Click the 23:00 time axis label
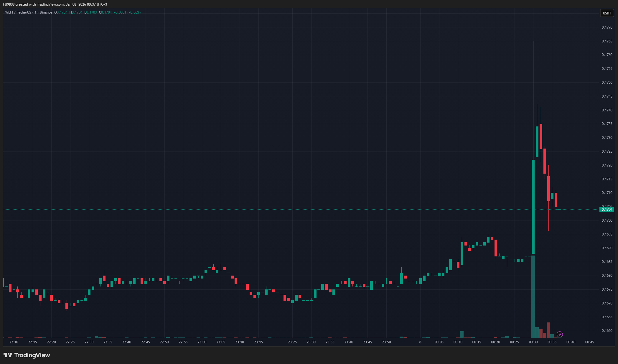 [202, 342]
